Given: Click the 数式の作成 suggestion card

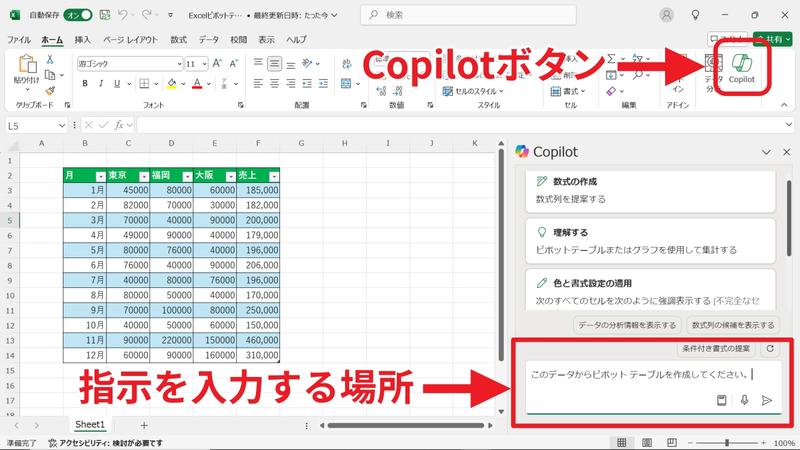Looking at the screenshot, I should 651,191.
